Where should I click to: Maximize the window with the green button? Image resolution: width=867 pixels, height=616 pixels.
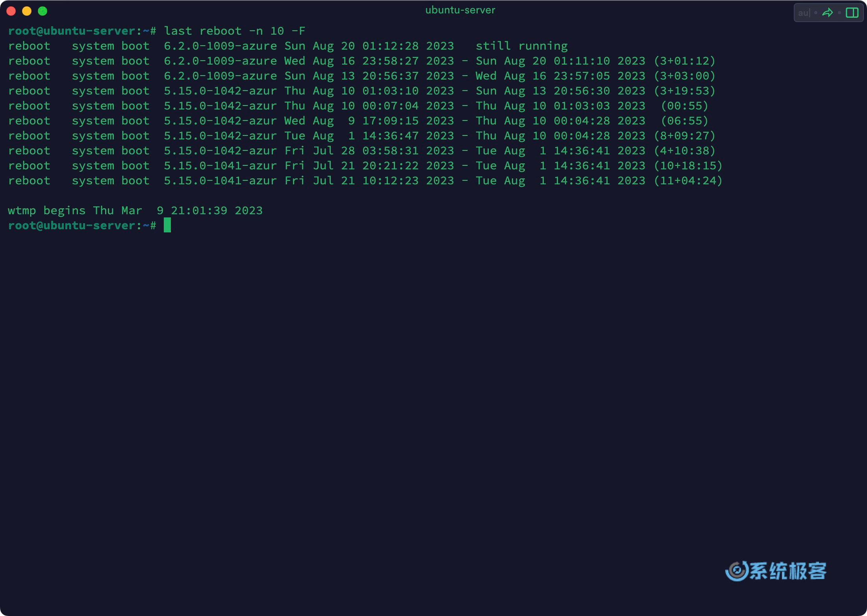[x=43, y=11]
